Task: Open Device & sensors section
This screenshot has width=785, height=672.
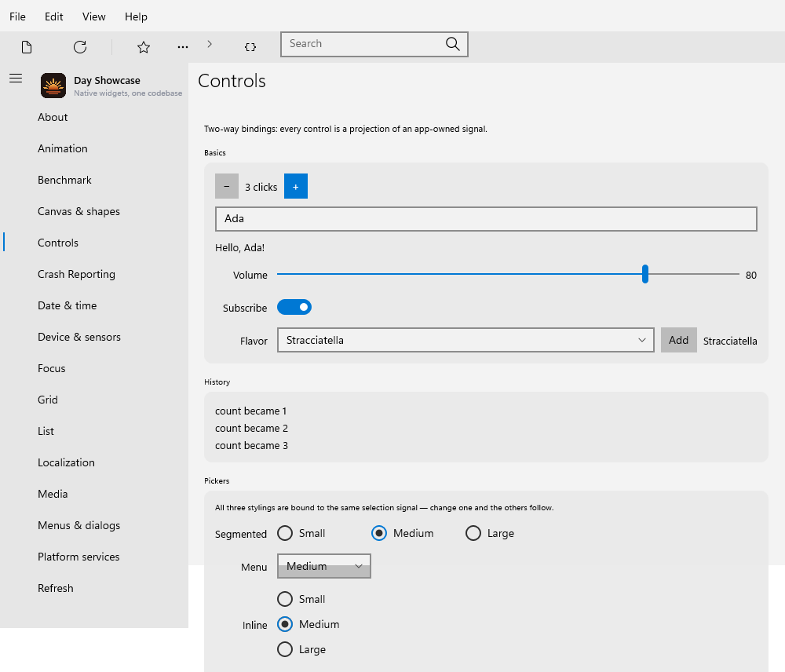Action: pyautogui.click(x=94, y=337)
